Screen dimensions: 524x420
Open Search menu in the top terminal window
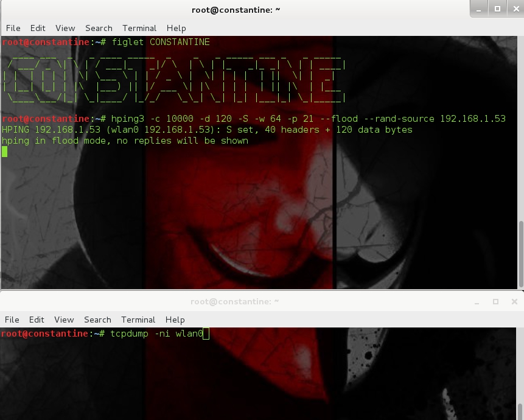[x=99, y=28]
